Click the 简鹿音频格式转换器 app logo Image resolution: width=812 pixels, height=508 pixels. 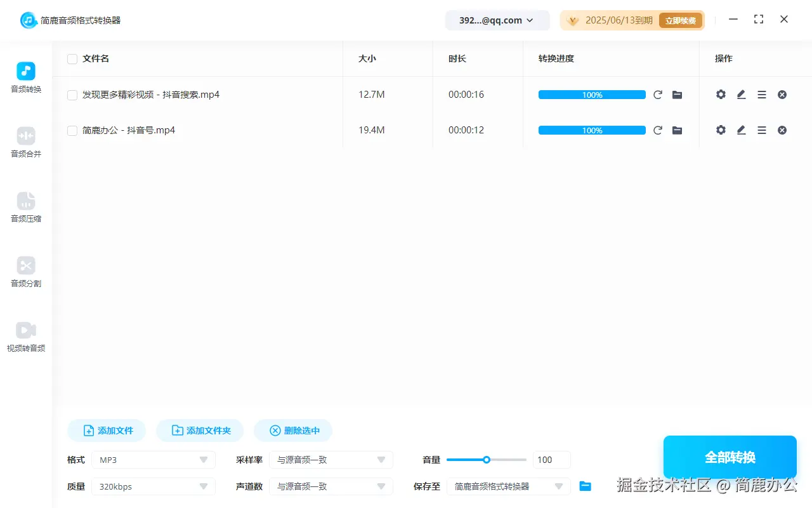(x=28, y=20)
